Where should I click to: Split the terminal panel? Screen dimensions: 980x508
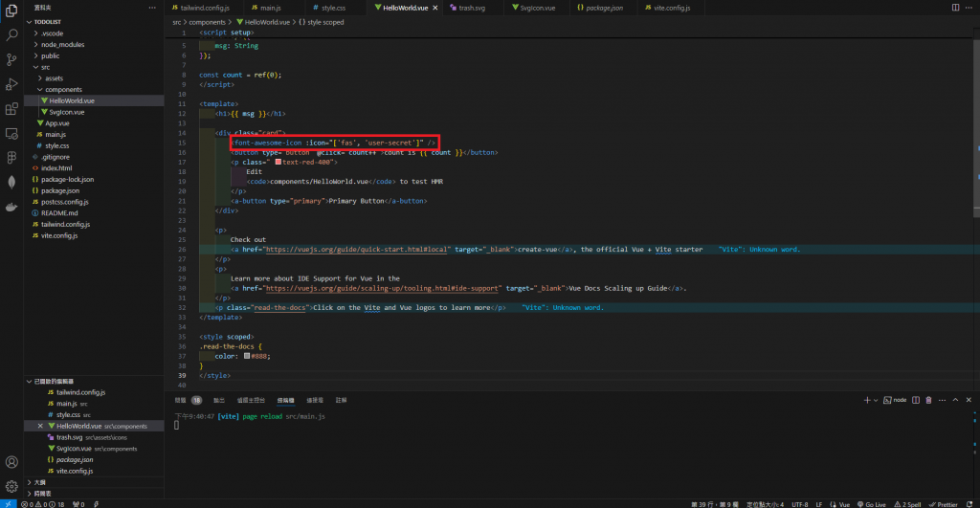pyautogui.click(x=916, y=400)
